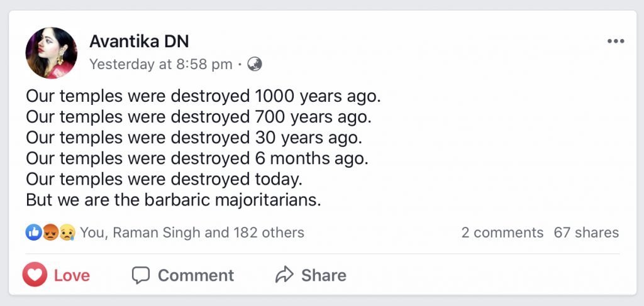Click the 'Yesterday at 8:58 pm' timestamp
The image size is (644, 306).
[161, 64]
